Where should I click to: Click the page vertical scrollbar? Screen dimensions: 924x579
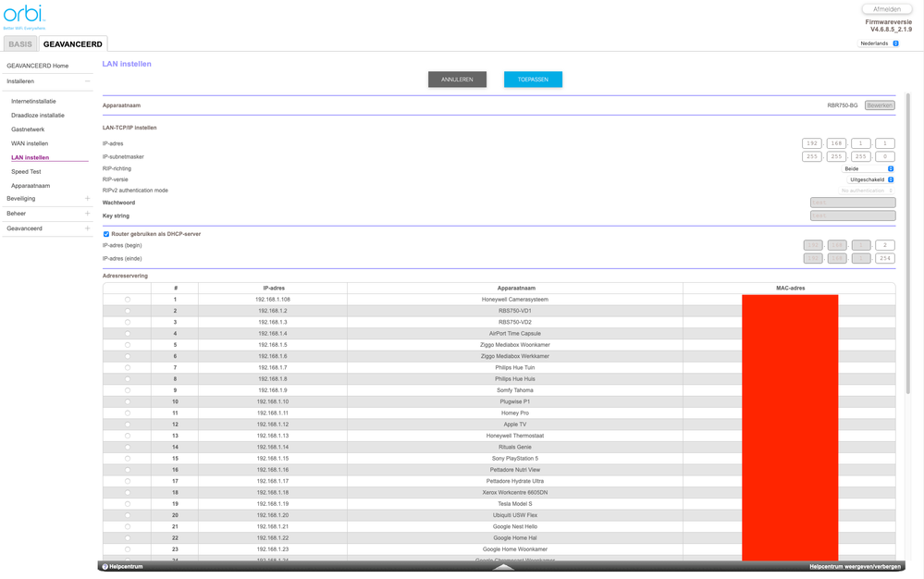pyautogui.click(x=908, y=243)
